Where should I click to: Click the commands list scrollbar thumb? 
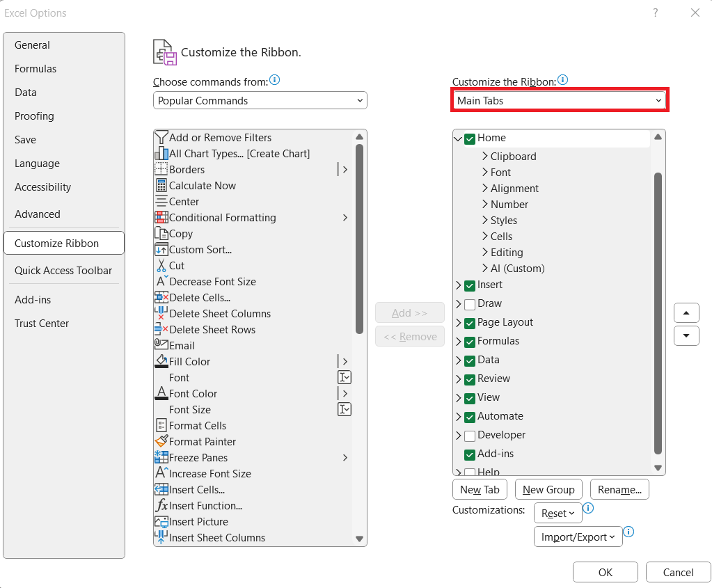point(359,239)
